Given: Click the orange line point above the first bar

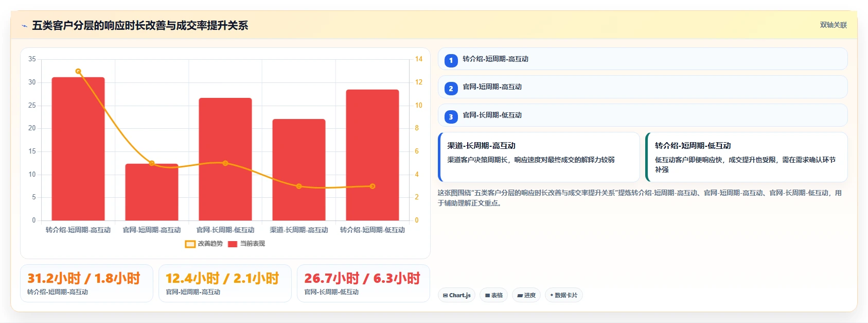Looking at the screenshot, I should pos(78,72).
